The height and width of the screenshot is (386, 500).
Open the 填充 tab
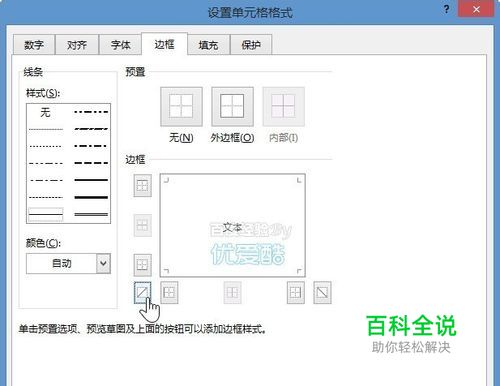pos(209,45)
